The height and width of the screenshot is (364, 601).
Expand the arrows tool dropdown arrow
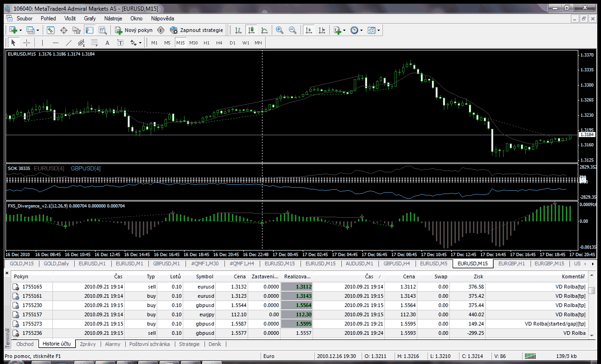click(141, 43)
